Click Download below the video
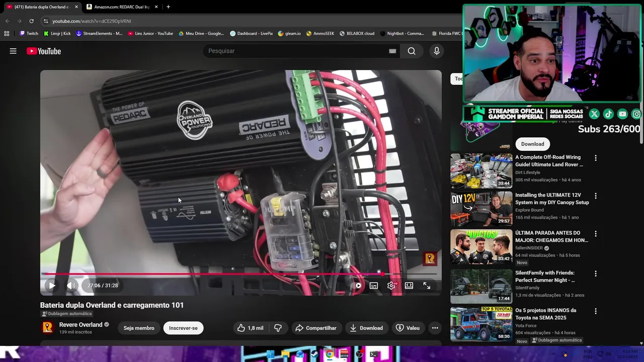644x362 pixels. click(366, 328)
